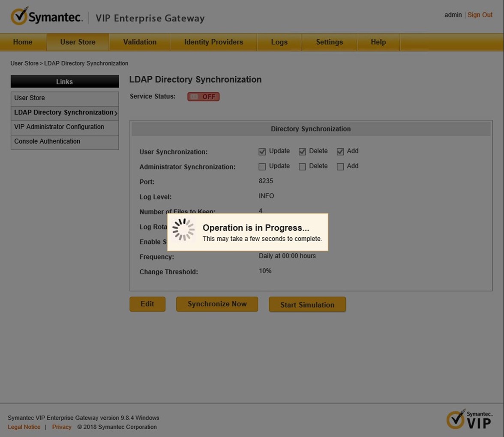This screenshot has width=504, height=437.
Task: Toggle the Service Status OFF switch
Action: tap(204, 97)
